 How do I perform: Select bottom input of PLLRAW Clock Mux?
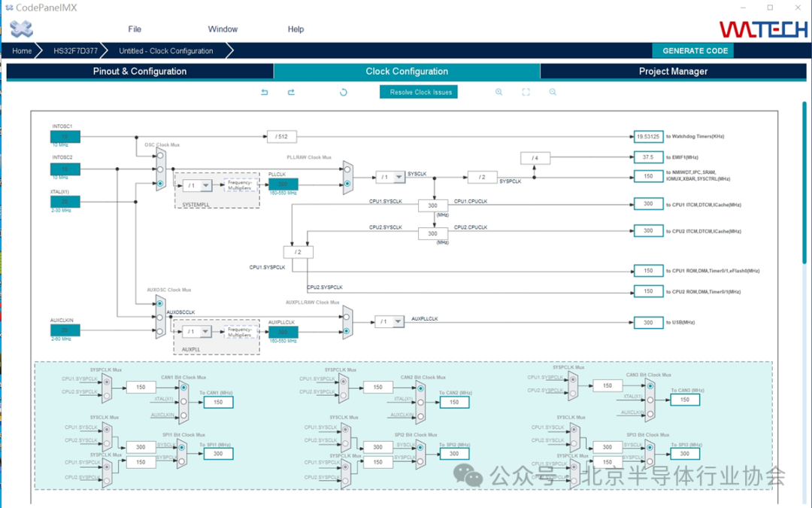pos(347,184)
